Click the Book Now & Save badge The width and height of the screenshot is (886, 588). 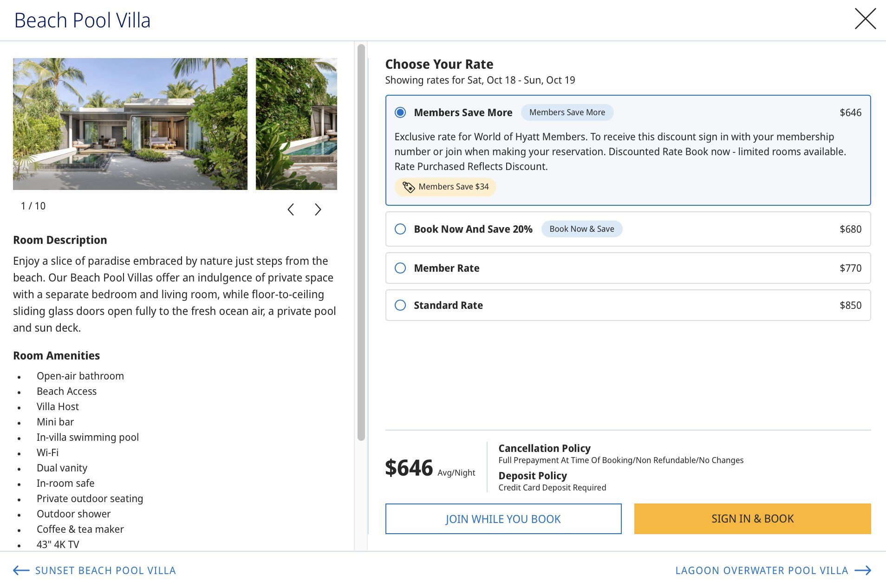point(582,229)
